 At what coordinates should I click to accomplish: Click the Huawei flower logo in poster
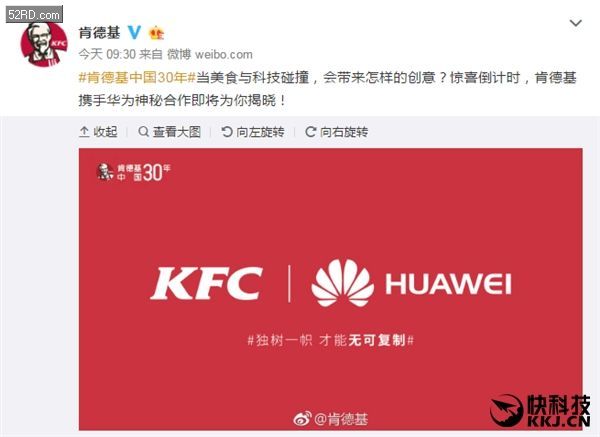pos(342,283)
